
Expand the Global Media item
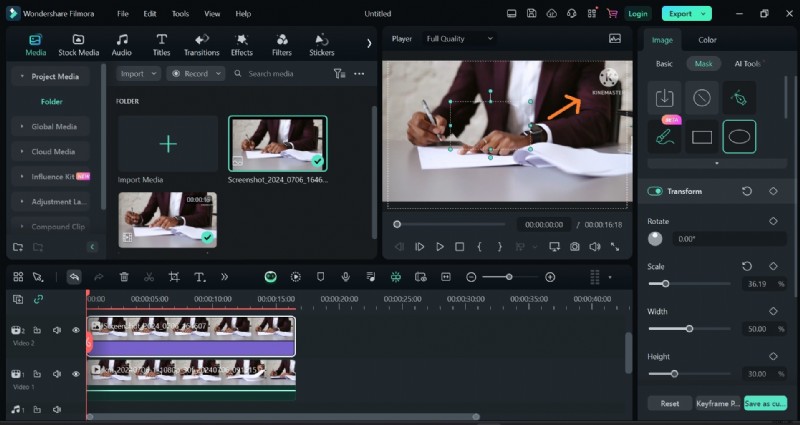coord(22,127)
